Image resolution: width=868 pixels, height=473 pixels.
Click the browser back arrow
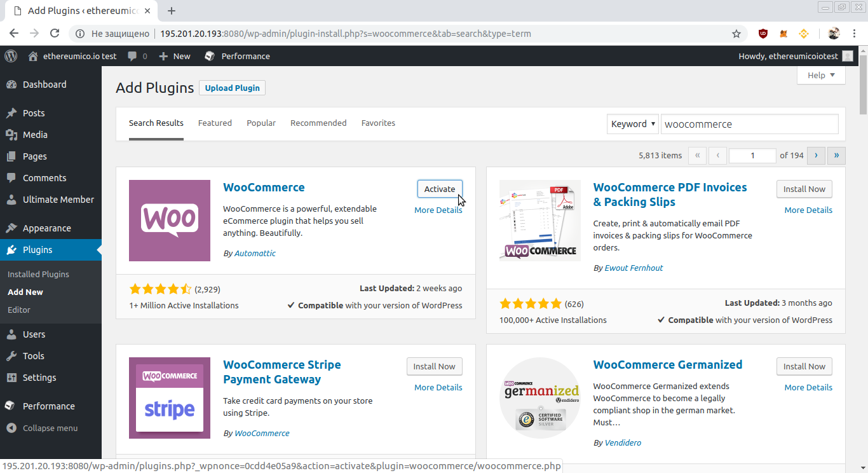click(14, 34)
